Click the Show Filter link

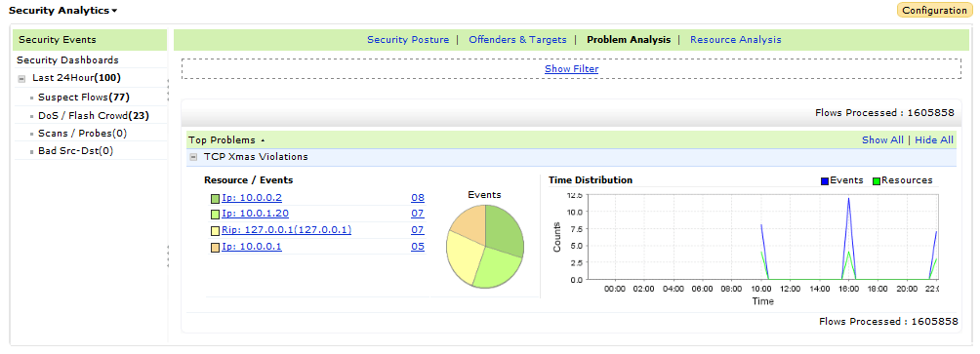tap(571, 68)
